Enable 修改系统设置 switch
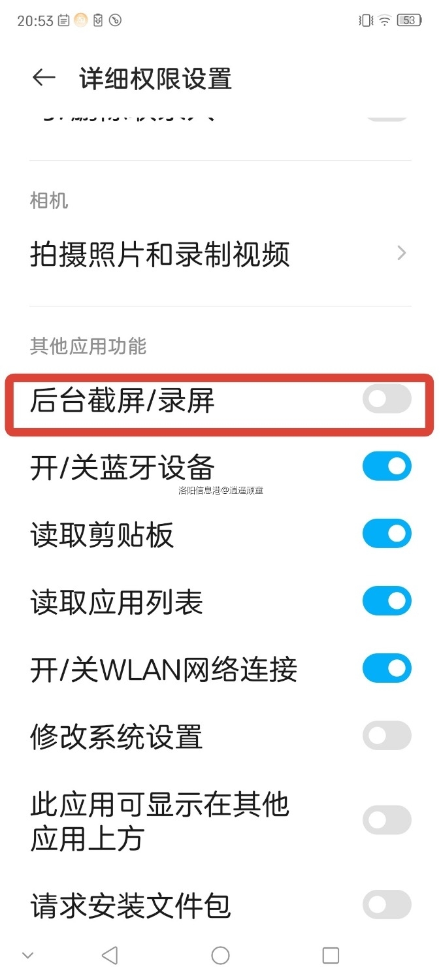The width and height of the screenshot is (441, 980). pyautogui.click(x=387, y=736)
